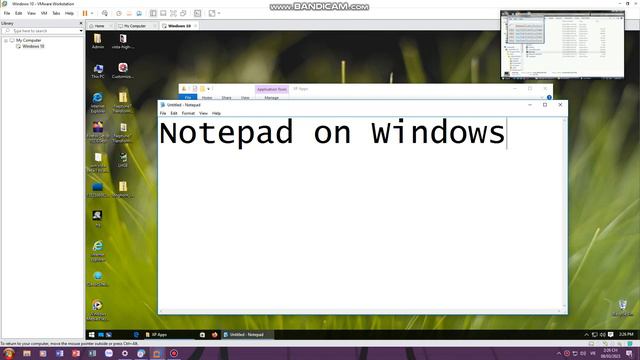Click the remote window thumbnail preview

(562, 45)
